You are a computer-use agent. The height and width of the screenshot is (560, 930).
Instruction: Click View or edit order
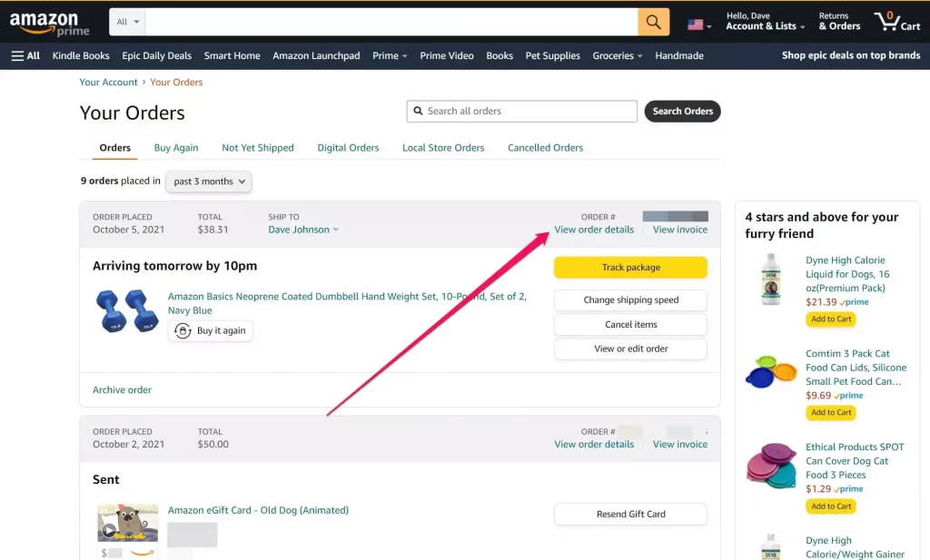click(630, 349)
